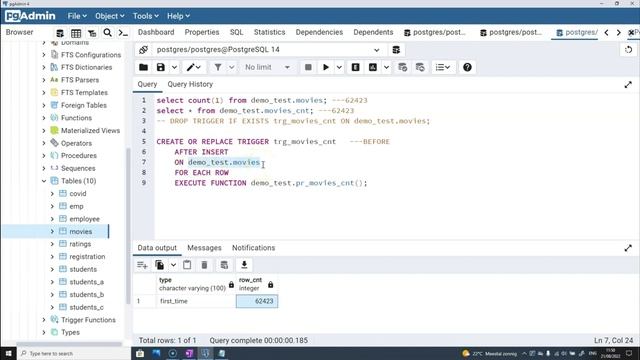The image size is (640, 360).
Task: Click the add row icon
Action: tap(142, 265)
